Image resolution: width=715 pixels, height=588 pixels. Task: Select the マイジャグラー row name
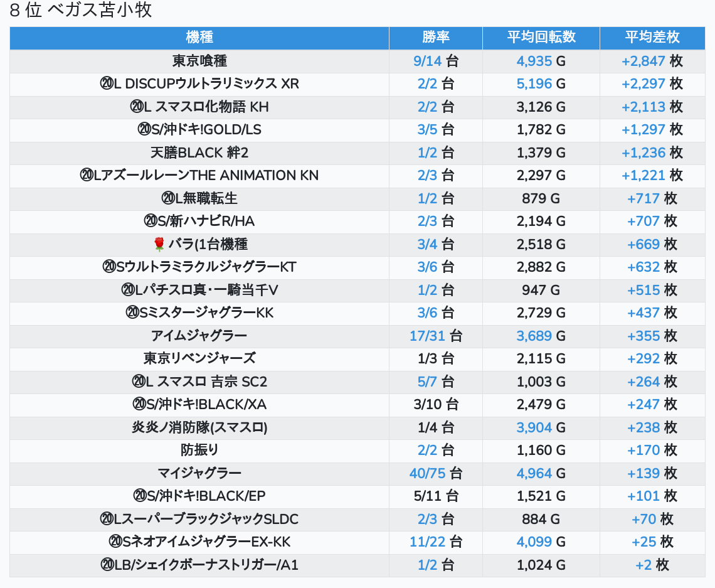pos(199,473)
